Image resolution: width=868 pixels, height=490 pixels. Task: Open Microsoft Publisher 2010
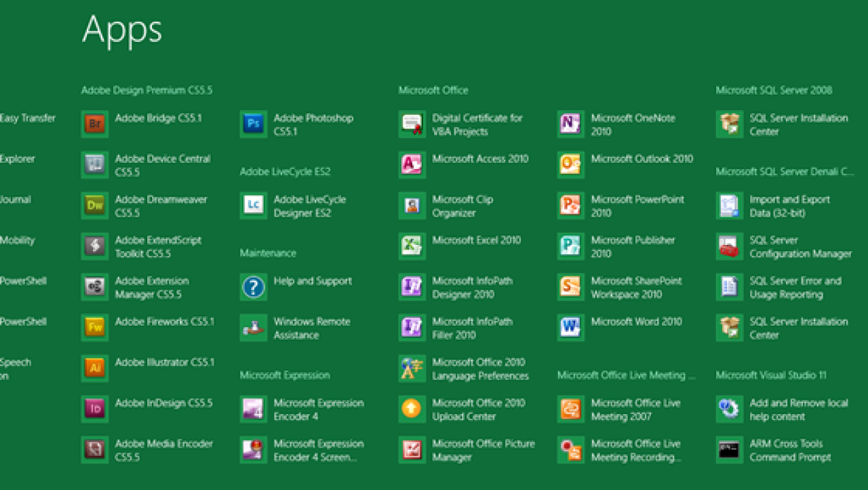[617, 246]
